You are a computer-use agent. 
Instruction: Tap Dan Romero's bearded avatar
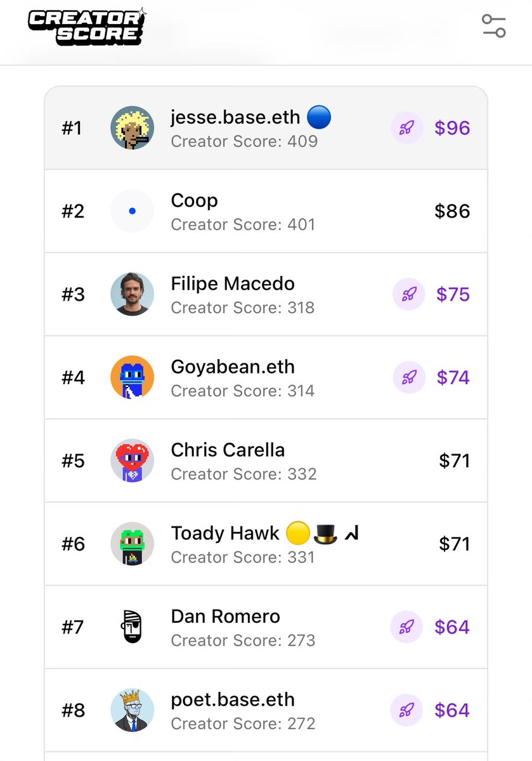pyautogui.click(x=132, y=627)
